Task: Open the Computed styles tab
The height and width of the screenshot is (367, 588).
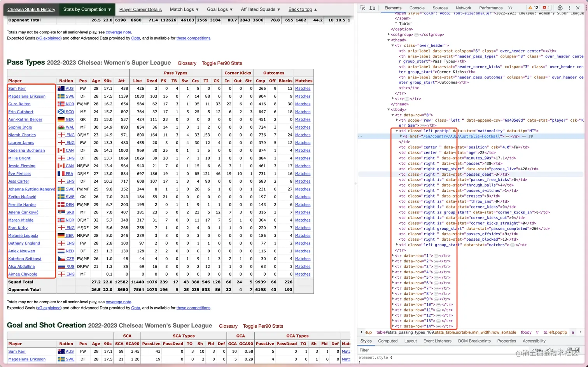Action: coord(388,341)
